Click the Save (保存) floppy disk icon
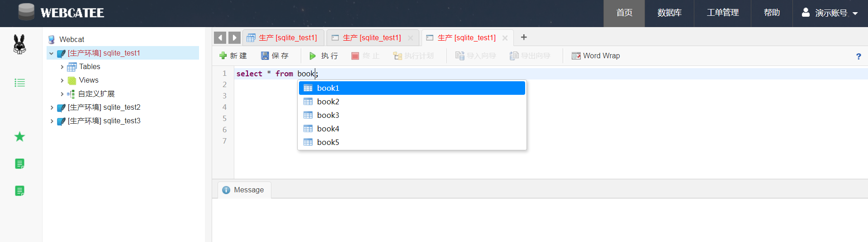Screen dimensions: 868x242 point(265,56)
